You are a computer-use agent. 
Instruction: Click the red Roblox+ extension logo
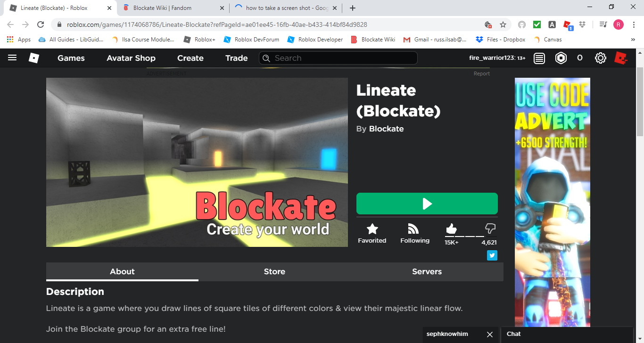coord(621,58)
